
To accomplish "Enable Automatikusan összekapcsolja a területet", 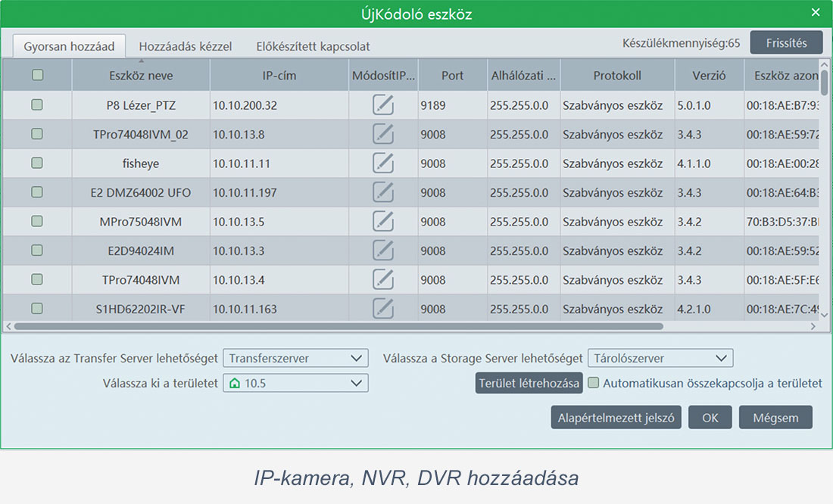I will (x=594, y=383).
